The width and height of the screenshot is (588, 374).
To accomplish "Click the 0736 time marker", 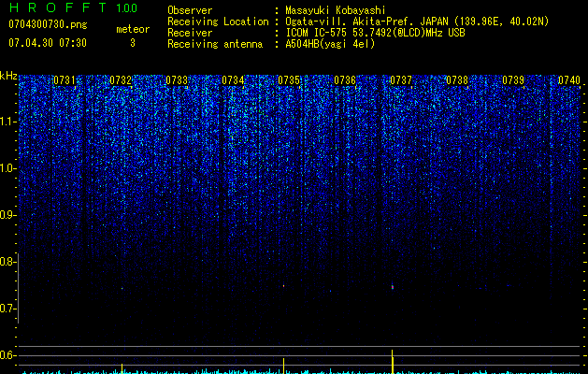I will click(345, 80).
